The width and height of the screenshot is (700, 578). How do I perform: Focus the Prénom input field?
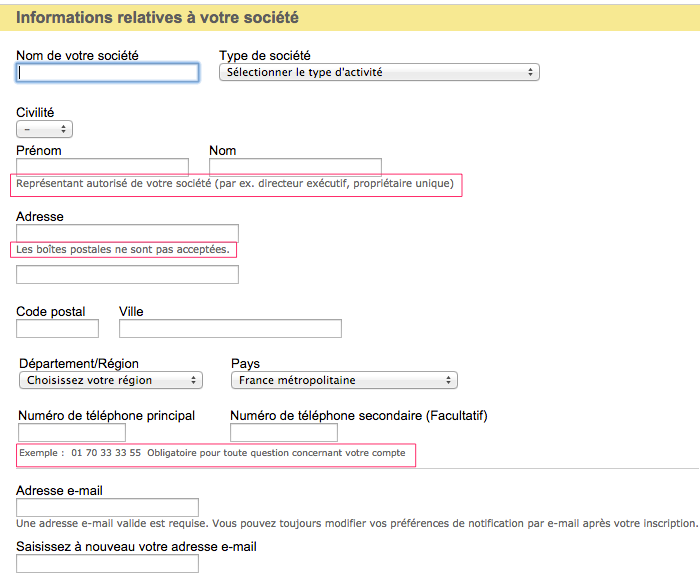(x=102, y=166)
